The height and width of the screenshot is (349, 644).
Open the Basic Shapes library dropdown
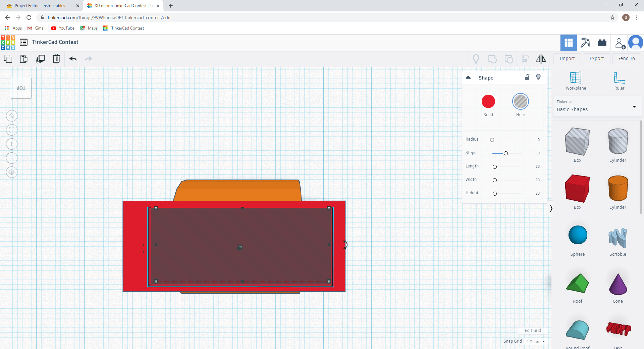pos(597,106)
